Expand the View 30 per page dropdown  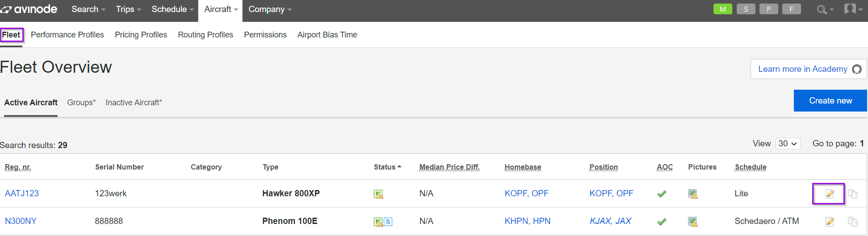[788, 144]
